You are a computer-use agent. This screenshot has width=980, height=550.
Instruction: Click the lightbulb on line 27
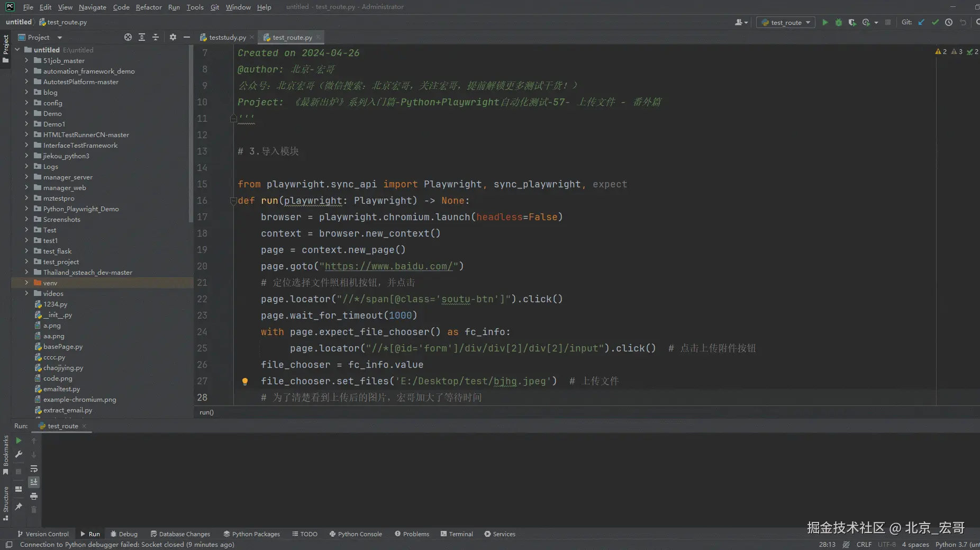click(x=245, y=381)
